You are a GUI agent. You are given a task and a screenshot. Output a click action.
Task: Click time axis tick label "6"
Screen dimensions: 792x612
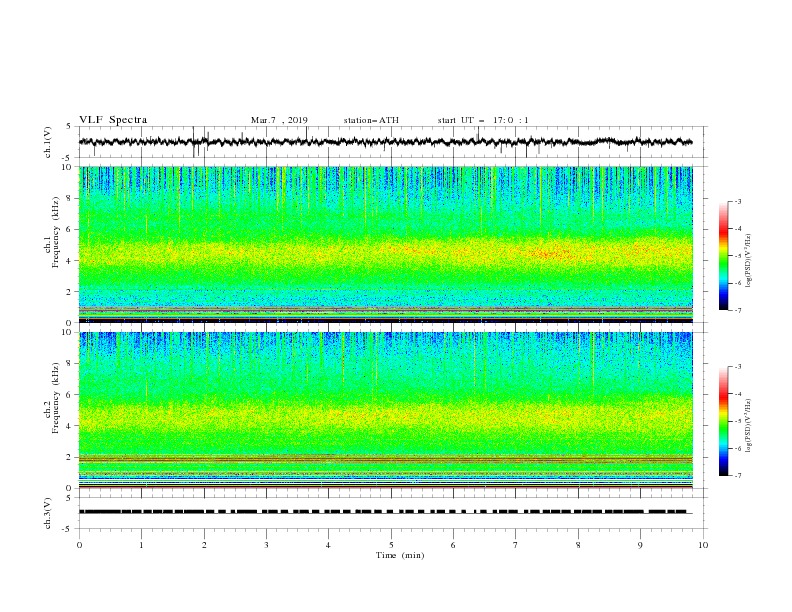[x=453, y=545]
